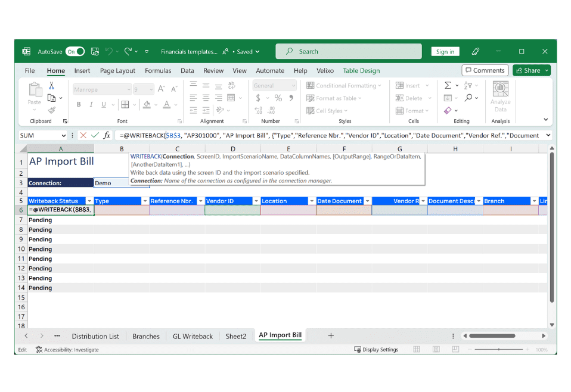Click the Clear eraser icon
This screenshot has height=392, width=571.
click(x=448, y=111)
